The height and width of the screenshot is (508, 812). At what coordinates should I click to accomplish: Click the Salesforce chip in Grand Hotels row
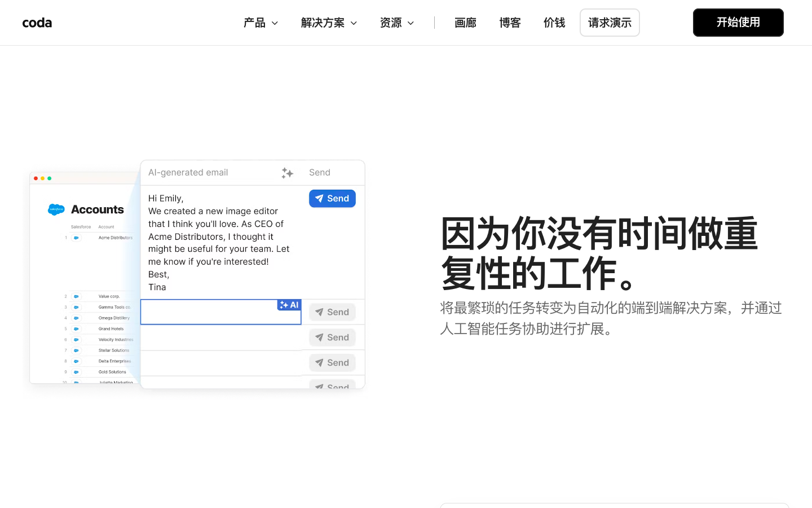[76, 329]
